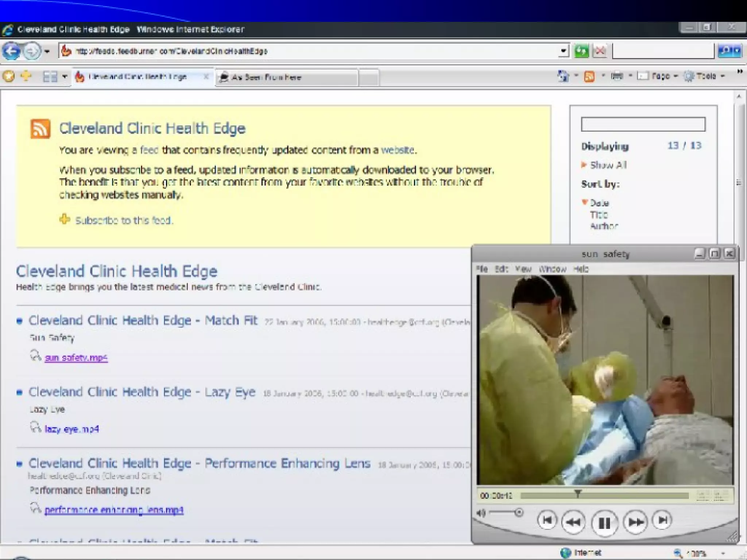The image size is (747, 560).
Task: Open View menu in sun safety player
Action: [x=523, y=269]
